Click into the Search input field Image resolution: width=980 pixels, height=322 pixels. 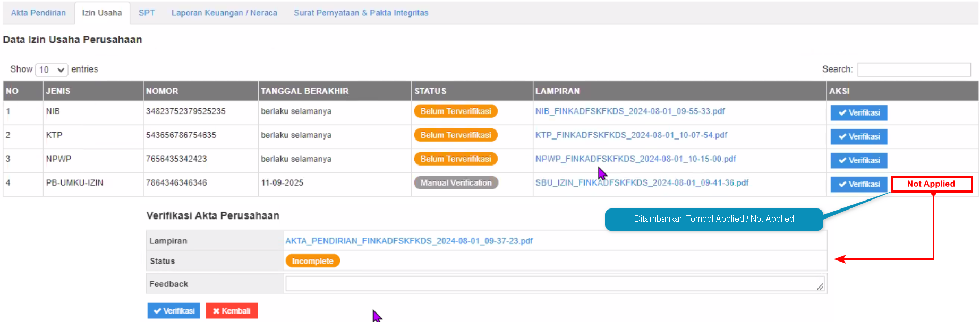914,69
